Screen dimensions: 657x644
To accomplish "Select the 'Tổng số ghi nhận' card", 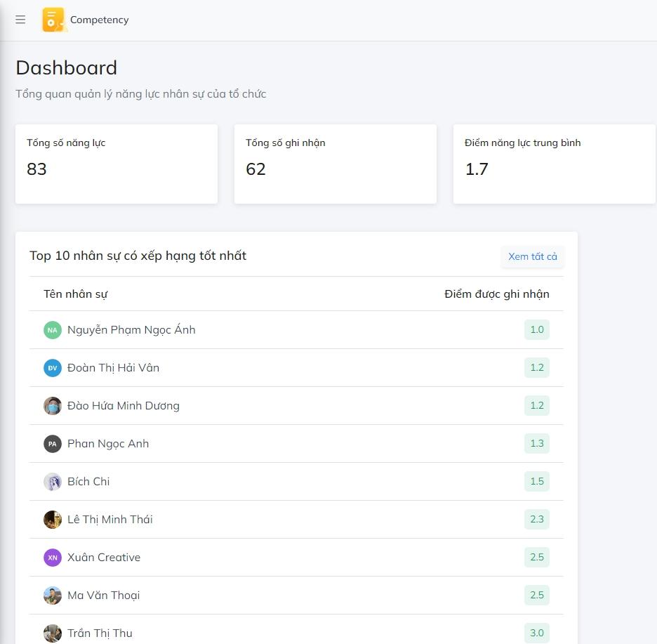I will pos(336,164).
